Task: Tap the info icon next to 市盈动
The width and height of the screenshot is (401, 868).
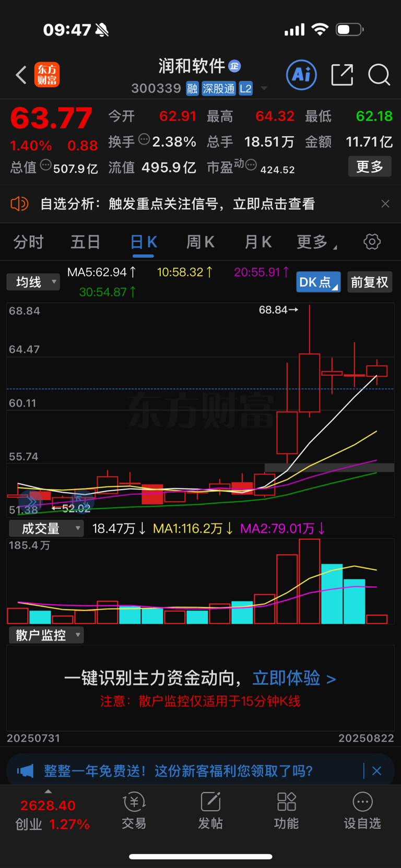Action: [251, 165]
